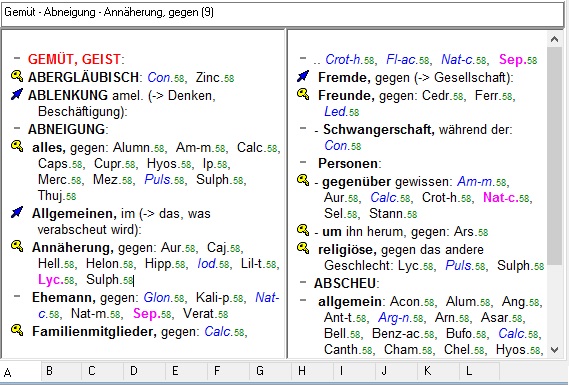Click remedy Fl-ac. in right column
Screen dimensions: 569x385
click(x=402, y=60)
